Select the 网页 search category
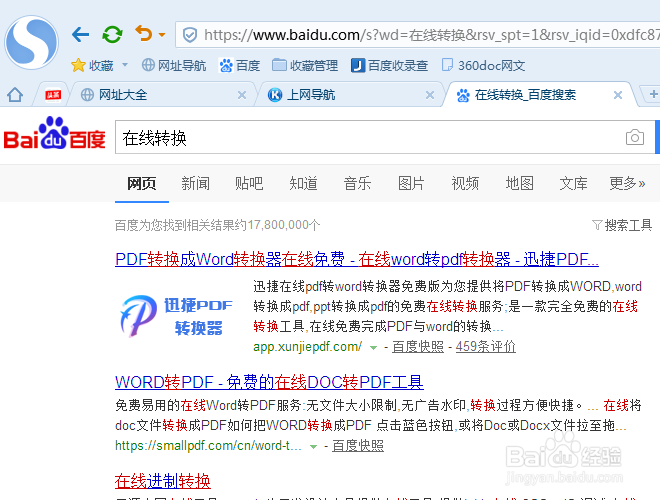The width and height of the screenshot is (660, 500). tap(142, 183)
